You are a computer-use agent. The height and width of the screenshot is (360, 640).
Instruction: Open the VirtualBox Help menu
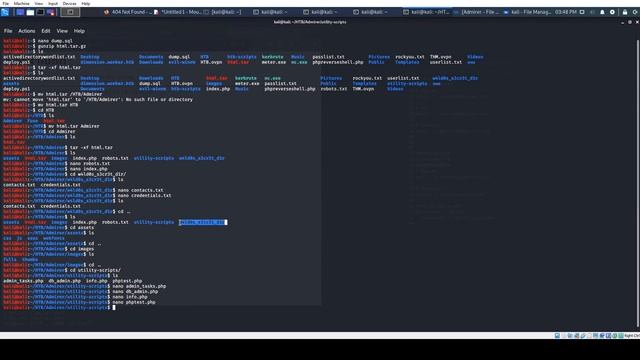point(85,3)
